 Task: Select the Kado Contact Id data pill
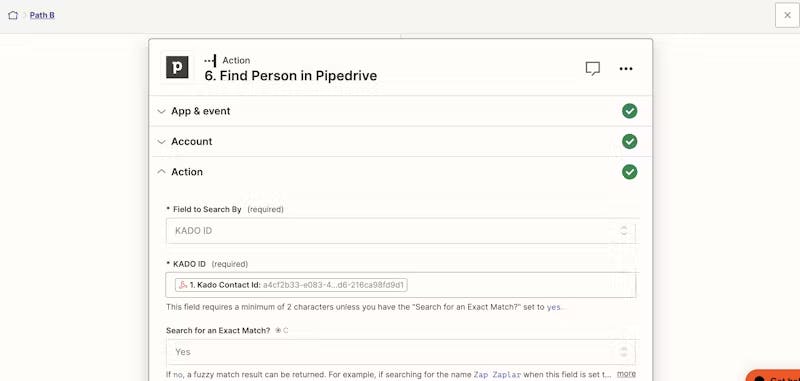[291, 285]
